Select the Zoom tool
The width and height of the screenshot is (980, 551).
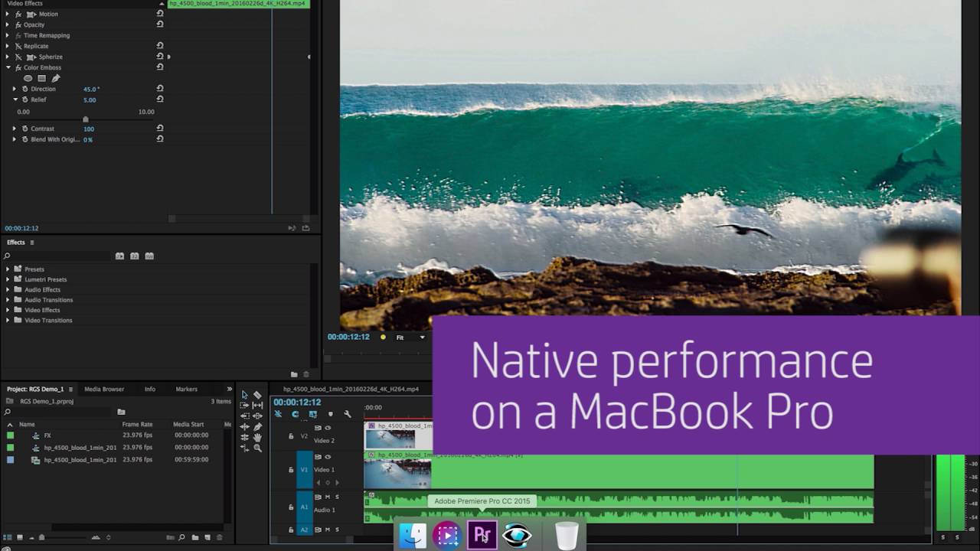point(257,448)
